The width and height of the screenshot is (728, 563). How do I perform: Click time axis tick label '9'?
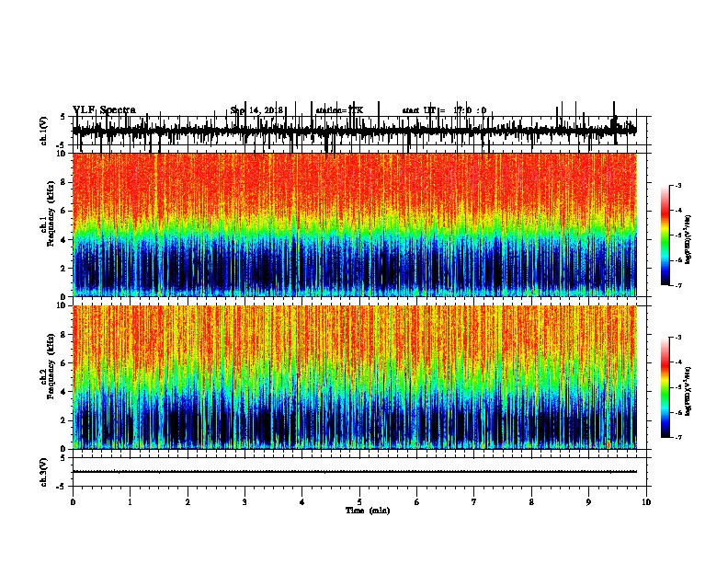pos(588,502)
